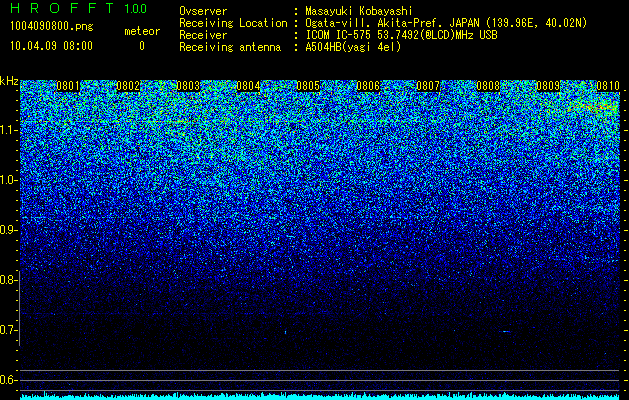The width and height of the screenshot is (629, 400).
Task: Click the observer name Masayuki Kobayashi
Action: (359, 11)
